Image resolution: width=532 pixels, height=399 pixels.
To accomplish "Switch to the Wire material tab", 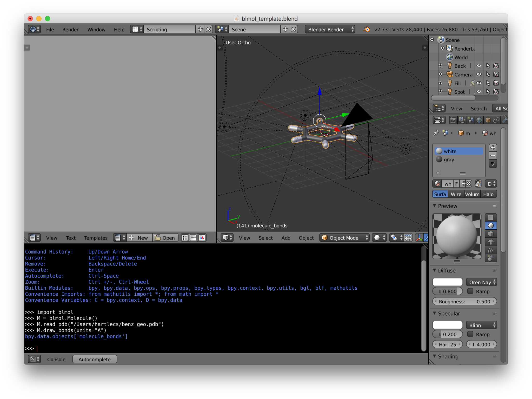I will coord(456,194).
